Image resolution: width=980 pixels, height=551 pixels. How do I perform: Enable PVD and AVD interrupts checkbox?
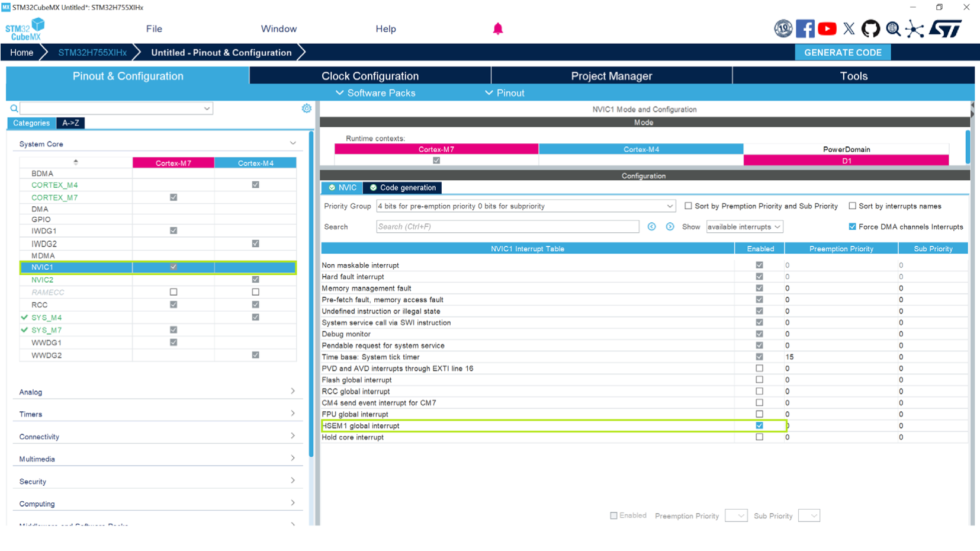coord(759,369)
